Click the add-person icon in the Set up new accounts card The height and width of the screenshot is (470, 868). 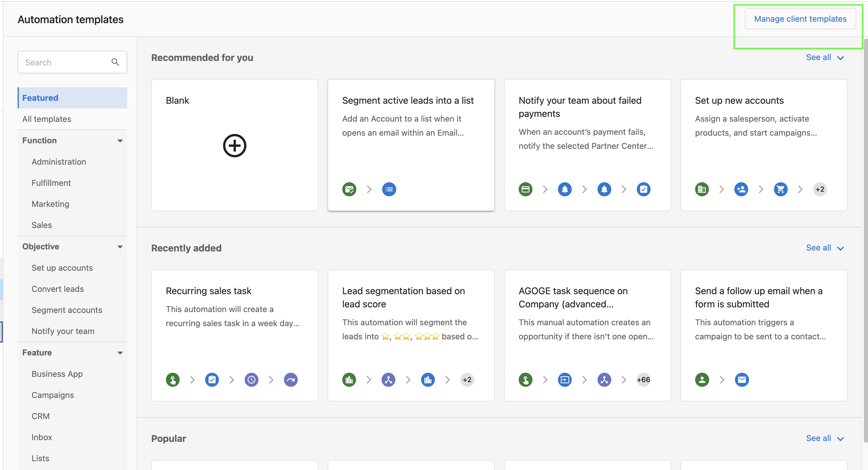tap(741, 189)
